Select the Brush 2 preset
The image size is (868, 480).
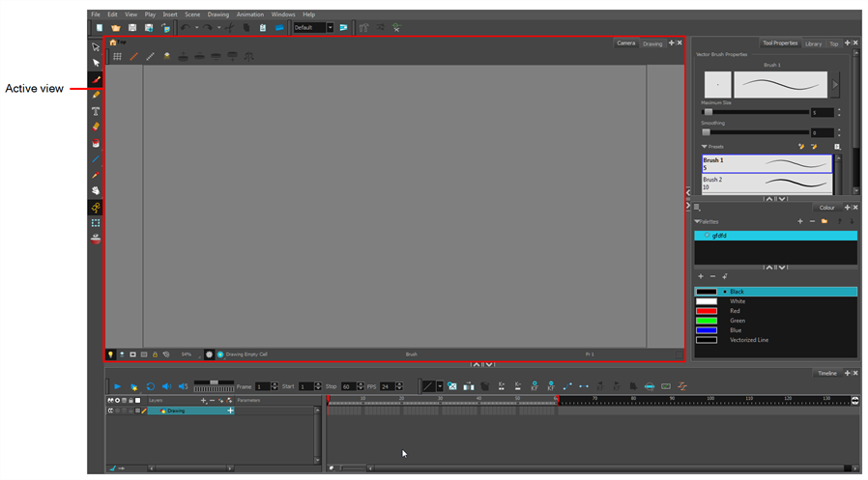coord(767,183)
